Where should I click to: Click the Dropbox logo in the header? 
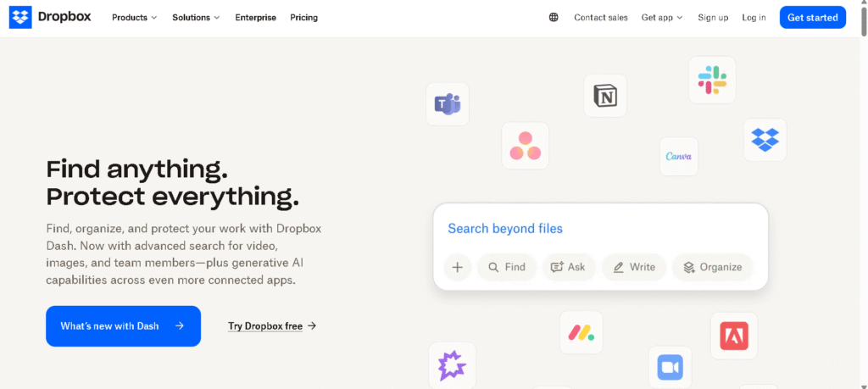click(x=50, y=18)
